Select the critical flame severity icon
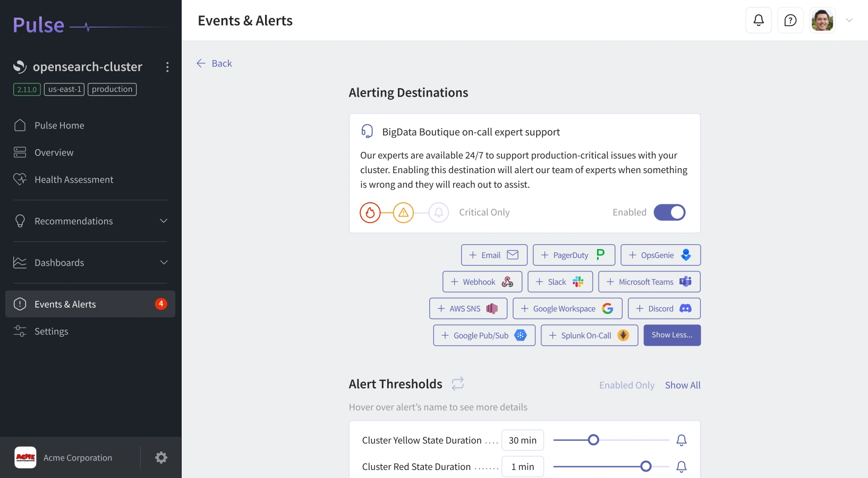 (370, 212)
